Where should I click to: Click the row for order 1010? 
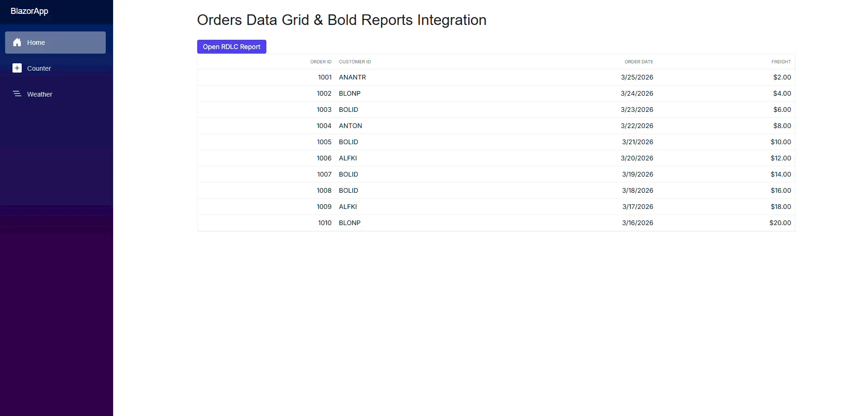tap(495, 223)
